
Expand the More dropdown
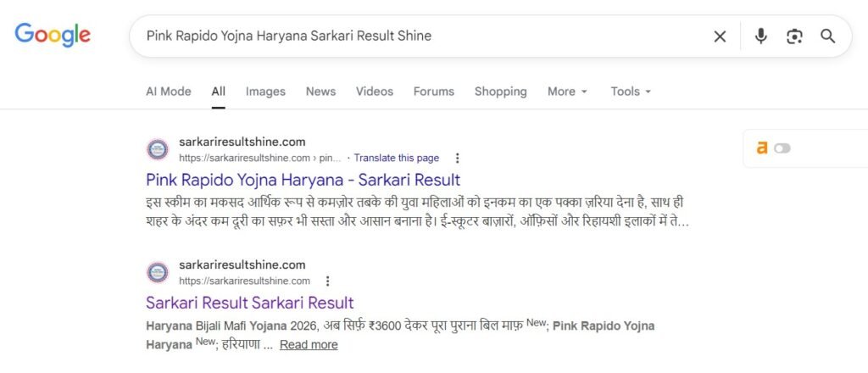(567, 92)
